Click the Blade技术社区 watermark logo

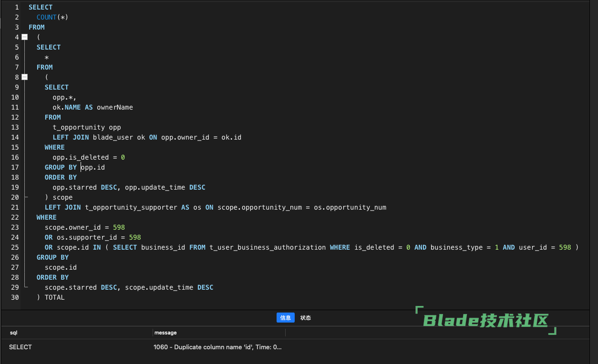pyautogui.click(x=485, y=321)
